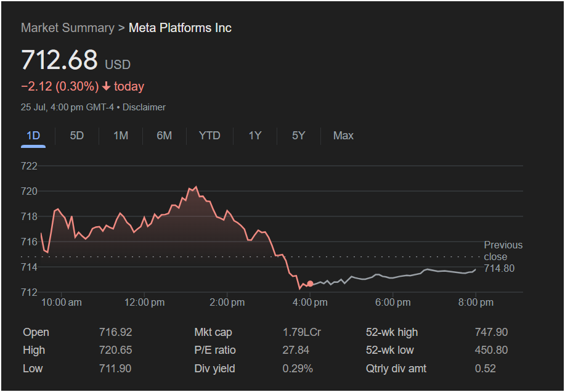Click the 52-wk low value 450.80
The image size is (565, 392).
coord(492,350)
